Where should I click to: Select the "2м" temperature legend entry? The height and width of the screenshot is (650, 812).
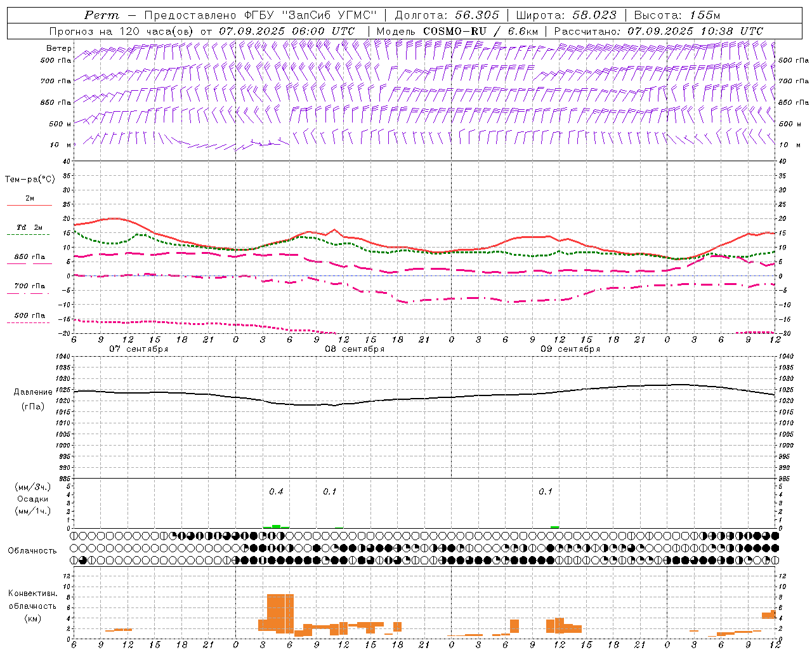(30, 199)
